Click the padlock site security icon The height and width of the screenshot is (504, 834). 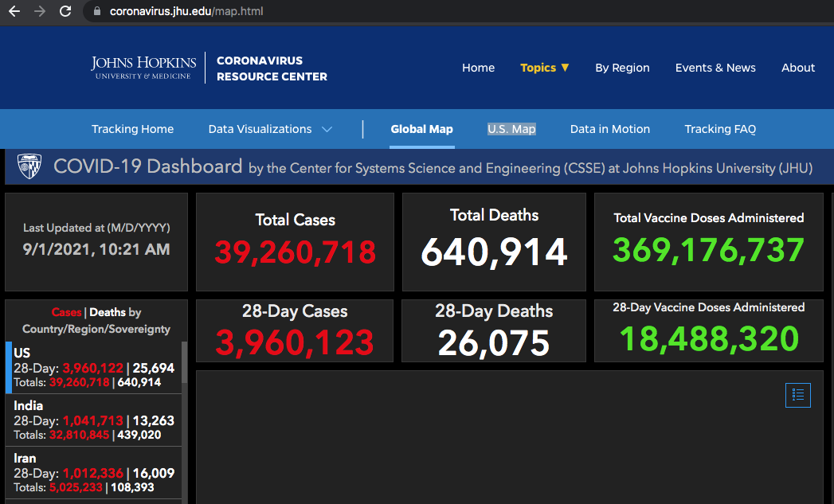pyautogui.click(x=97, y=11)
